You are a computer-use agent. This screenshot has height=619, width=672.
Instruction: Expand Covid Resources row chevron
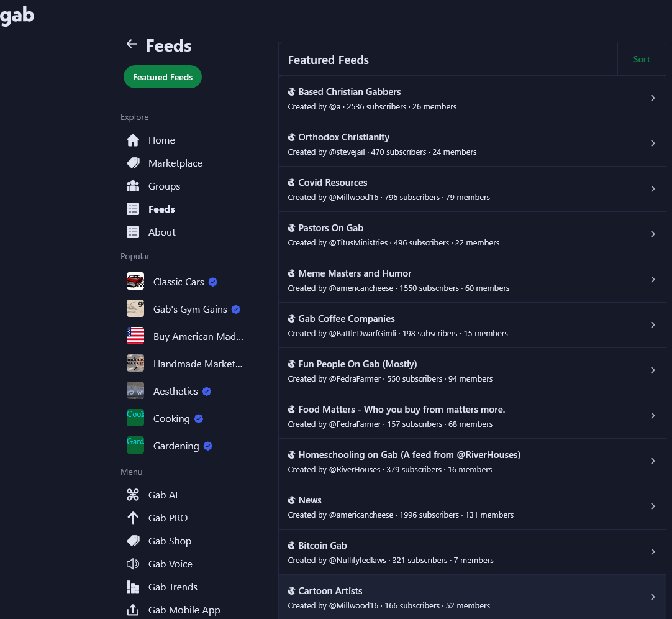click(653, 189)
